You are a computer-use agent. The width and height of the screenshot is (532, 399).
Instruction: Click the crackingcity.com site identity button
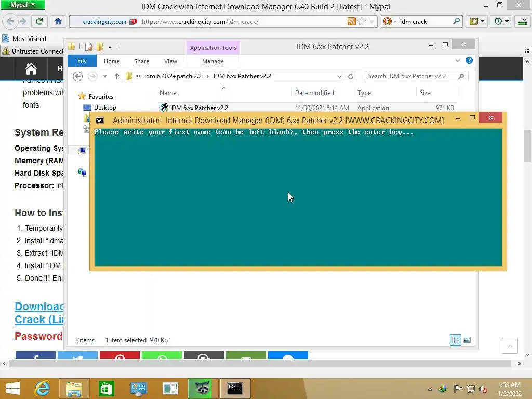104,22
